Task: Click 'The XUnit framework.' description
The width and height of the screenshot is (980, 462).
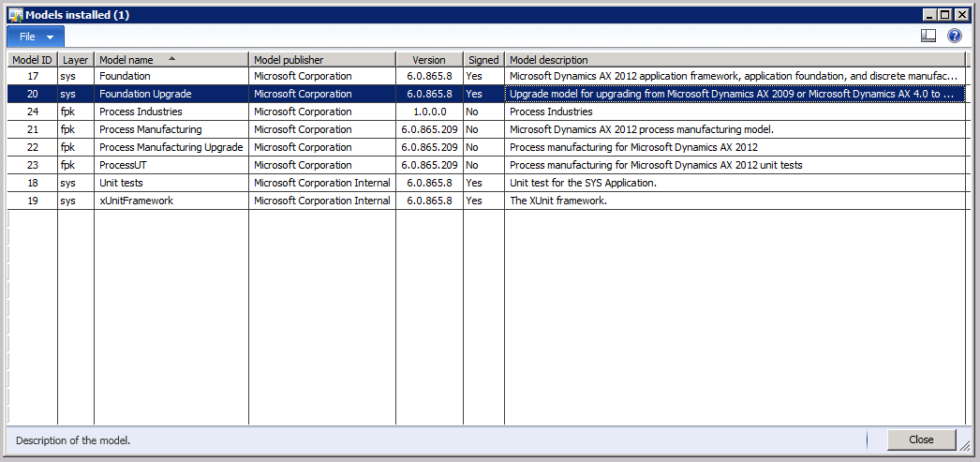Action: point(735,201)
